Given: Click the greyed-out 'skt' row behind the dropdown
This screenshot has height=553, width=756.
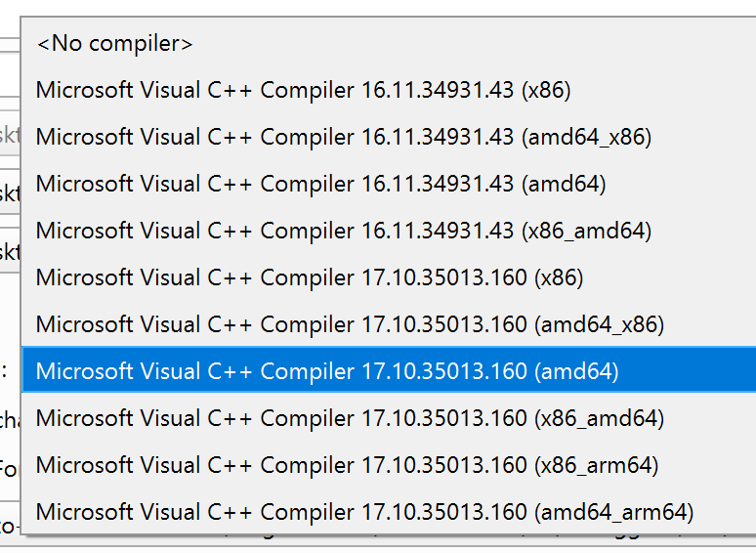Looking at the screenshot, I should click(10, 136).
